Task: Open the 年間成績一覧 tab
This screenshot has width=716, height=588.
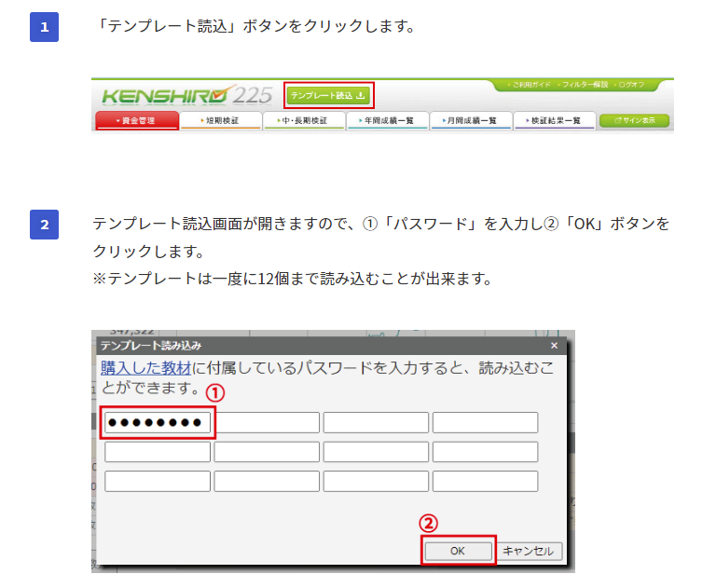Action: 387,120
